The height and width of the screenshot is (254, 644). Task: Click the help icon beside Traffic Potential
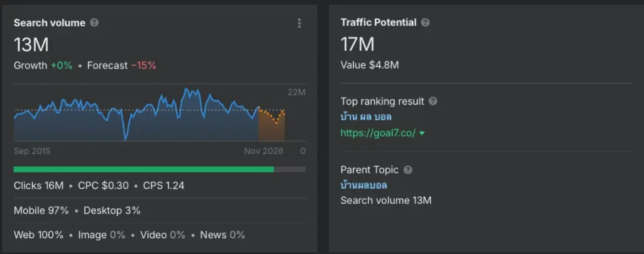[x=426, y=23]
